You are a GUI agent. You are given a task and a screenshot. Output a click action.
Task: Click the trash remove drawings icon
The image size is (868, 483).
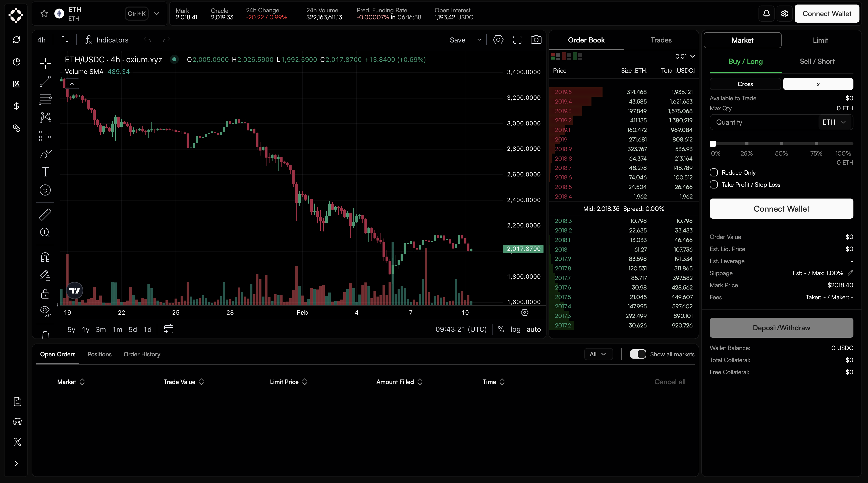pyautogui.click(x=45, y=335)
